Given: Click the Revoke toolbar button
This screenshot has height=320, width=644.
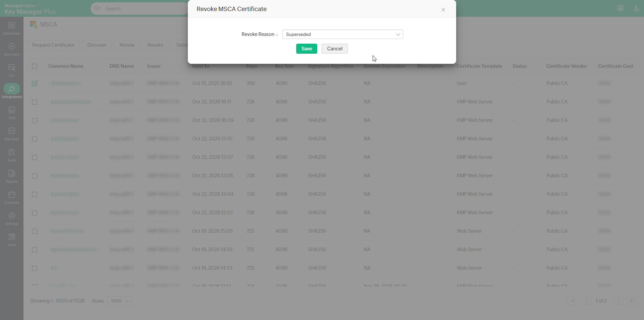Looking at the screenshot, I should (155, 45).
